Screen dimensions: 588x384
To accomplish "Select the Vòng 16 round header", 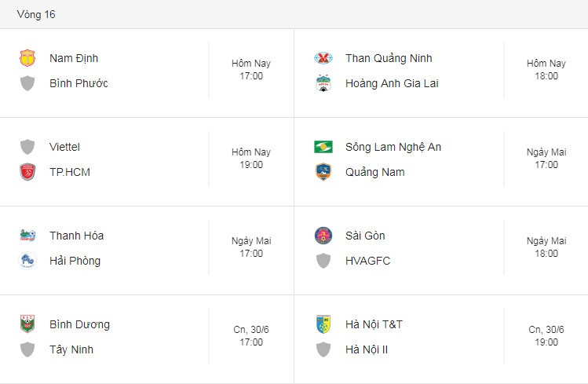I will [36, 15].
